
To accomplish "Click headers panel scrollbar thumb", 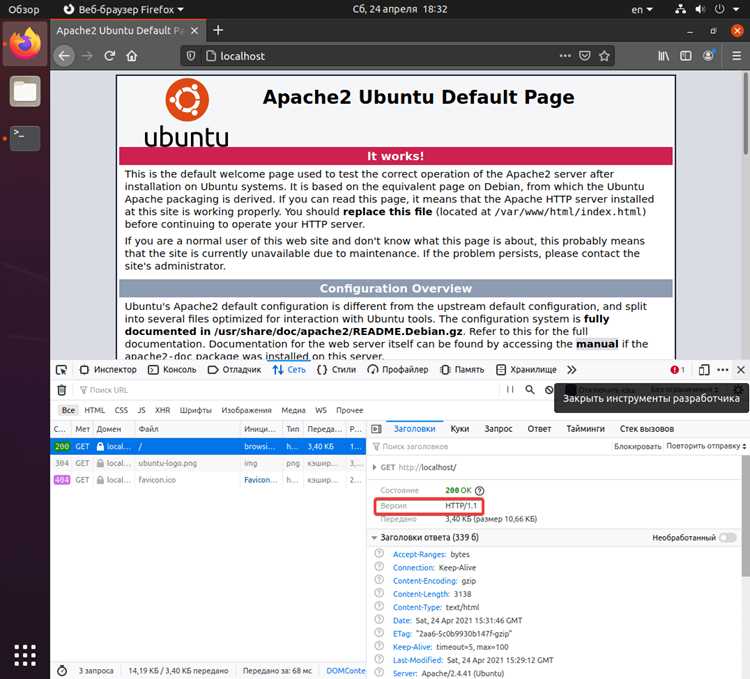I will (x=746, y=516).
